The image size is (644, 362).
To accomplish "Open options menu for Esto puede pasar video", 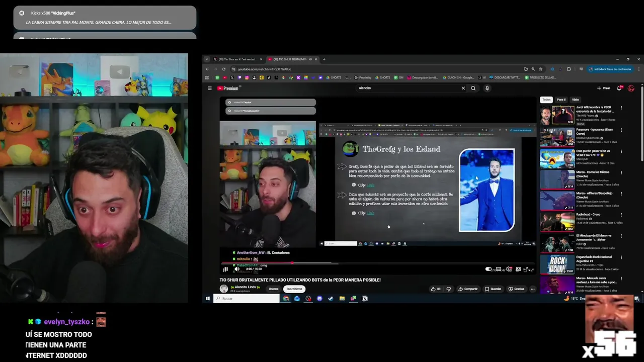I will coord(621,151).
